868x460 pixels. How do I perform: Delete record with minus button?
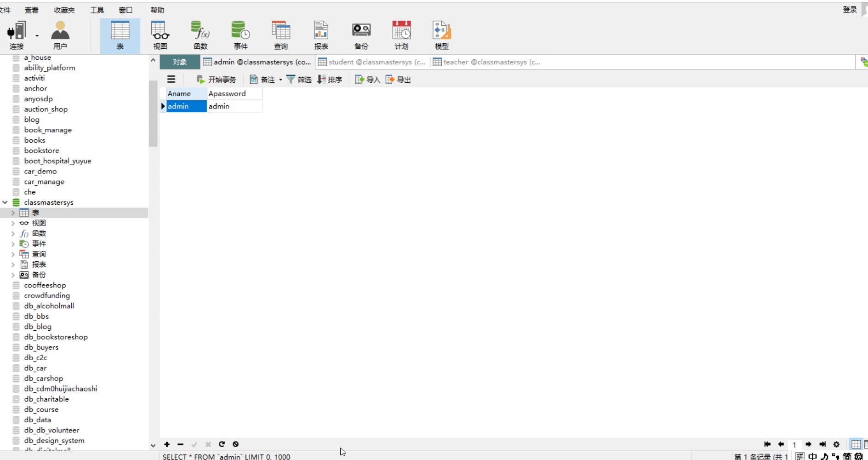180,444
